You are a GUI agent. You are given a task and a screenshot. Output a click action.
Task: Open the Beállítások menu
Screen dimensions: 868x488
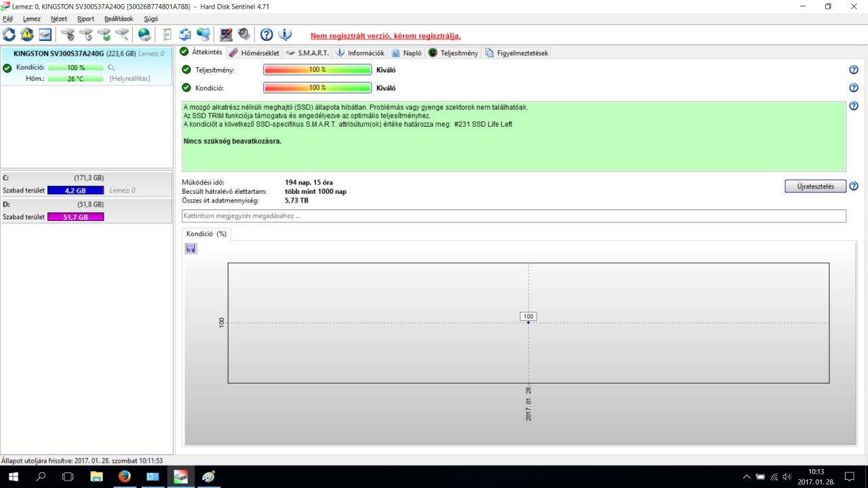click(x=119, y=19)
